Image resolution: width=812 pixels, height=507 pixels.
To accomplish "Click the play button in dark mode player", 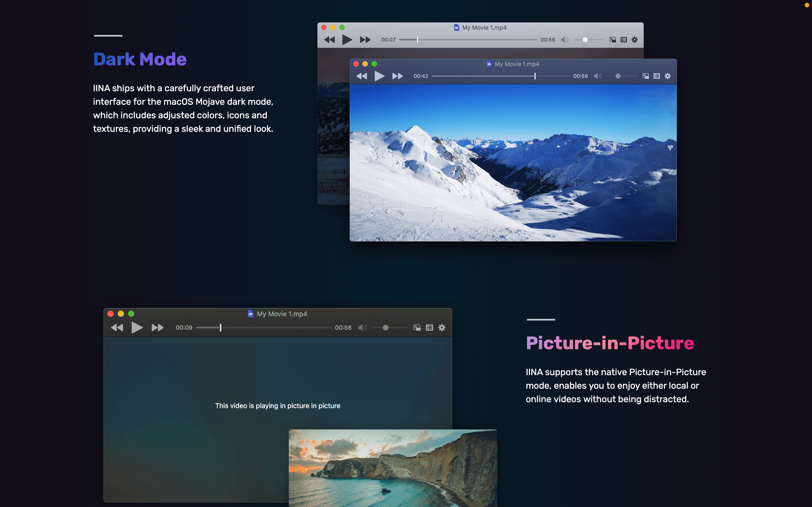I will [378, 76].
